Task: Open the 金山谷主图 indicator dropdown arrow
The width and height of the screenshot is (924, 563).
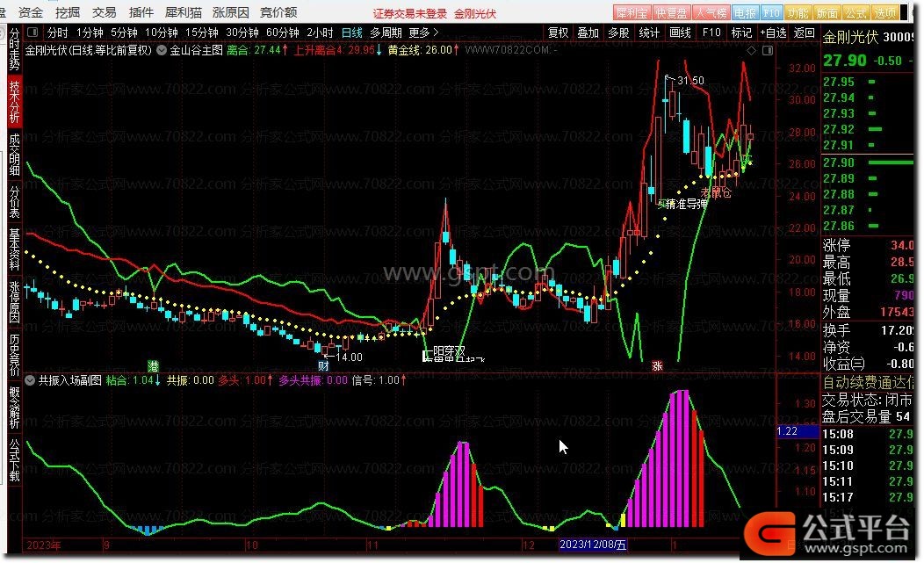Action: [161, 50]
